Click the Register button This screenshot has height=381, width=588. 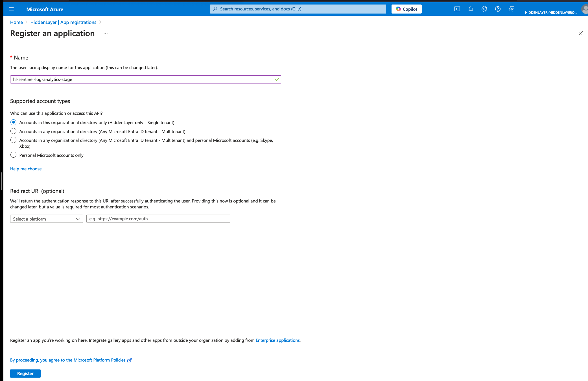pos(25,373)
